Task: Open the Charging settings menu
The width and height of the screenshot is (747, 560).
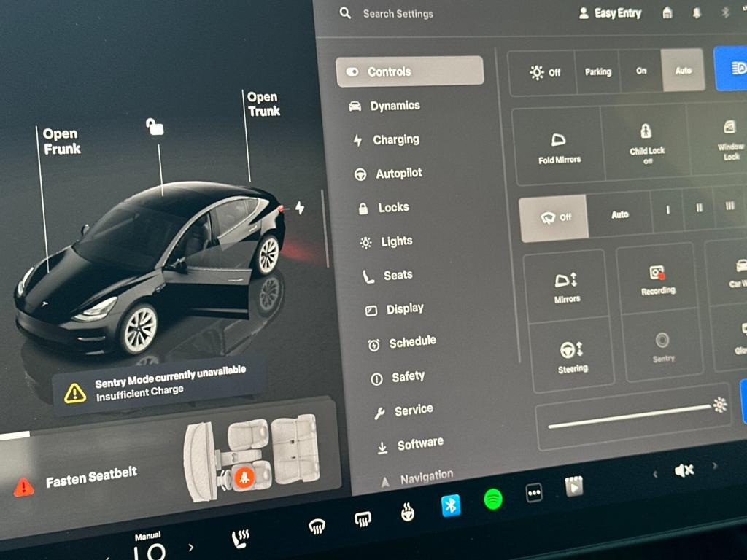Action: click(387, 139)
